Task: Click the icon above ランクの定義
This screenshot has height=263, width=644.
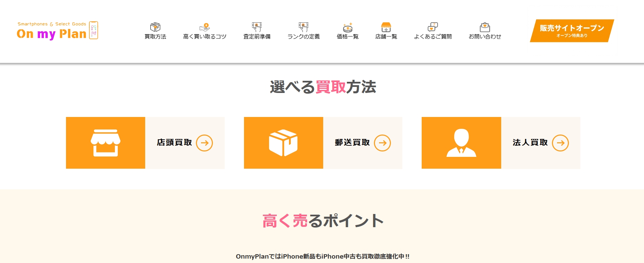Action: [x=304, y=27]
